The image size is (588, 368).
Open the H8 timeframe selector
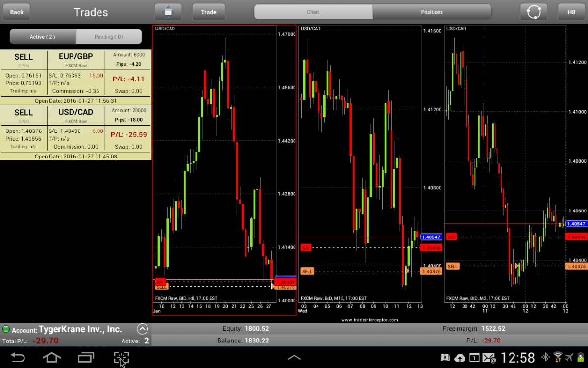coord(571,12)
